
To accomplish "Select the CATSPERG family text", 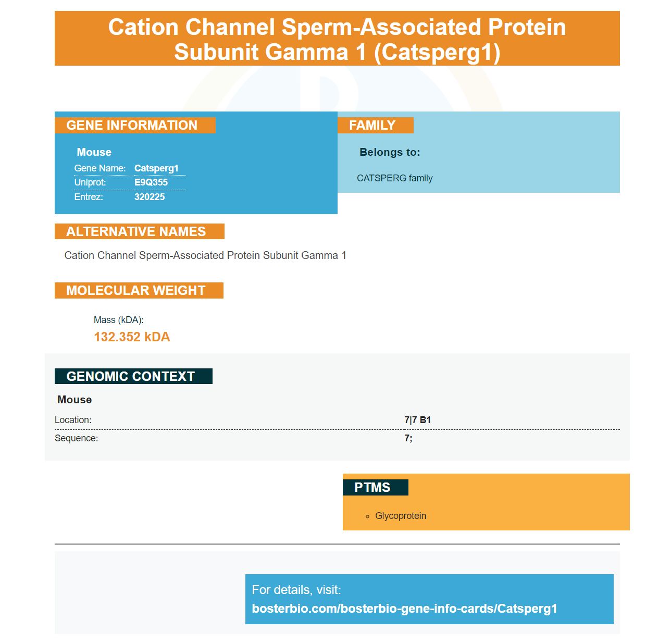I will (x=395, y=178).
